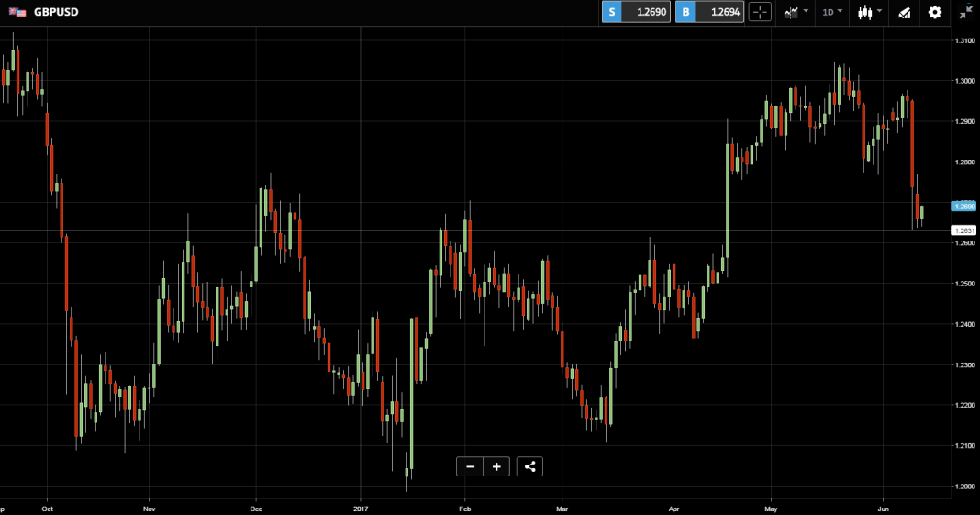Click the 1.3100 price axis label
The width and height of the screenshot is (980, 515).
[x=964, y=40]
